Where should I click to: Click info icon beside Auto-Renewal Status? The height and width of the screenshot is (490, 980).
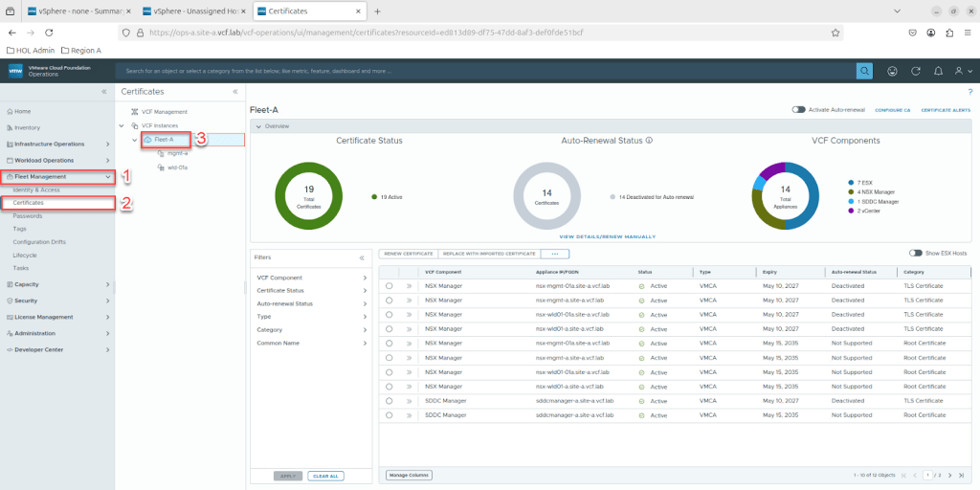(x=649, y=141)
